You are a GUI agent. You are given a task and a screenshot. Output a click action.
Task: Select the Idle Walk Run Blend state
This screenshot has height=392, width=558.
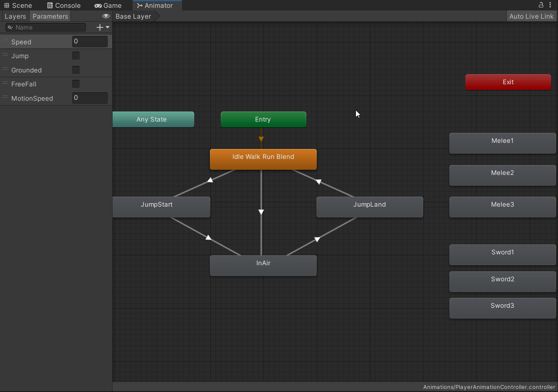[263, 159]
